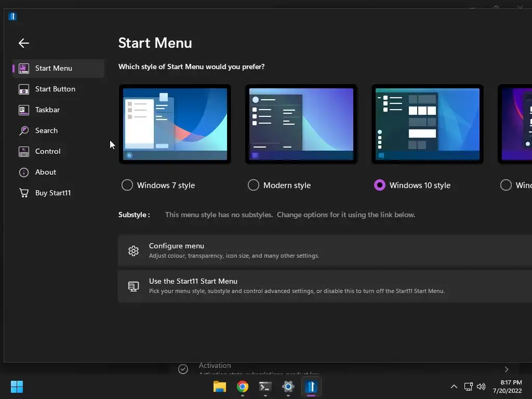The image size is (532, 399).
Task: Open Buy Start11 page
Action: pyautogui.click(x=58, y=193)
